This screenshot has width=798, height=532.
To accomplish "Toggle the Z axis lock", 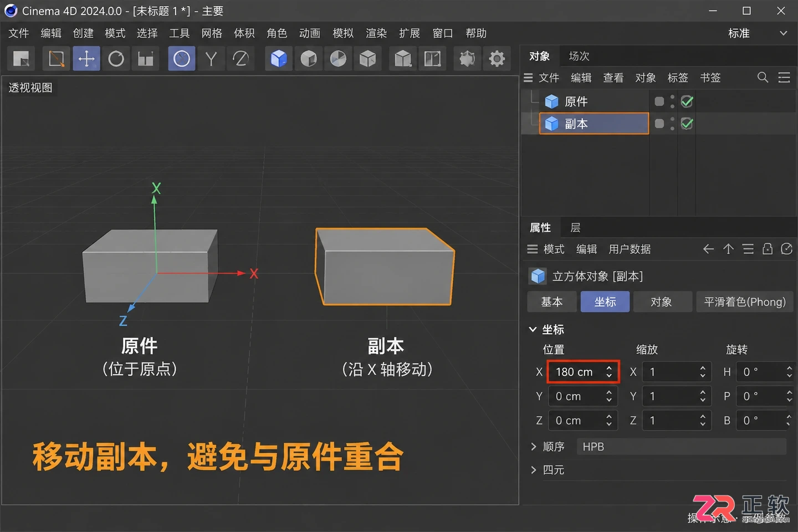I will 241,59.
